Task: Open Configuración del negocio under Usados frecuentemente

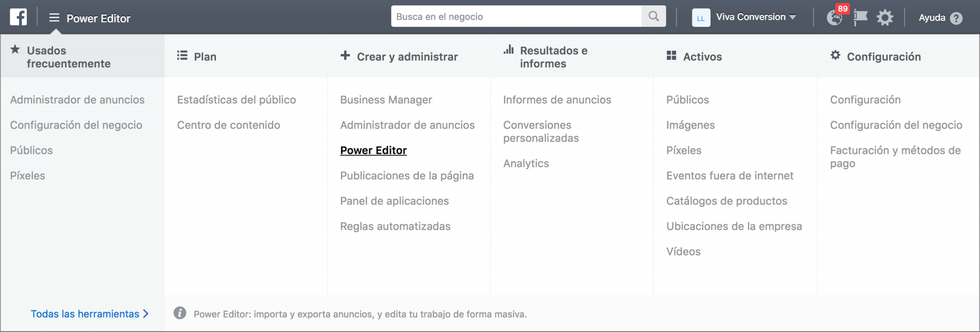Action: point(76,125)
